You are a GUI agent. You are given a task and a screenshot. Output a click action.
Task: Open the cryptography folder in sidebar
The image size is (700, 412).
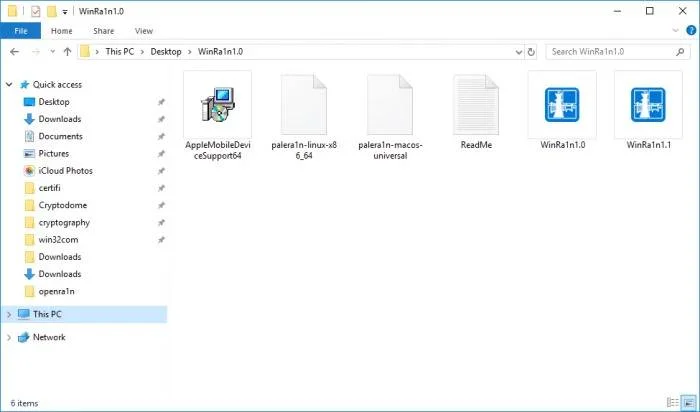click(64, 222)
